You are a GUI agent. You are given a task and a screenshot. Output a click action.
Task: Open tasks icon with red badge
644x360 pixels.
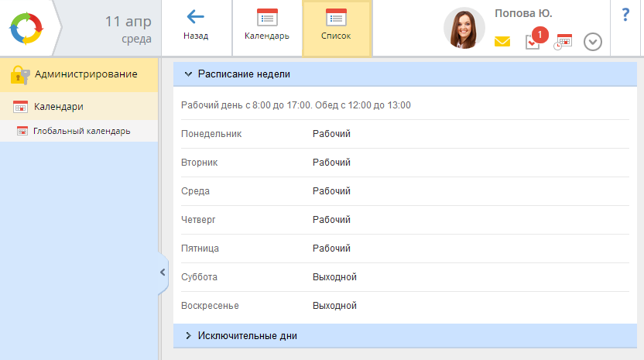coord(533,41)
